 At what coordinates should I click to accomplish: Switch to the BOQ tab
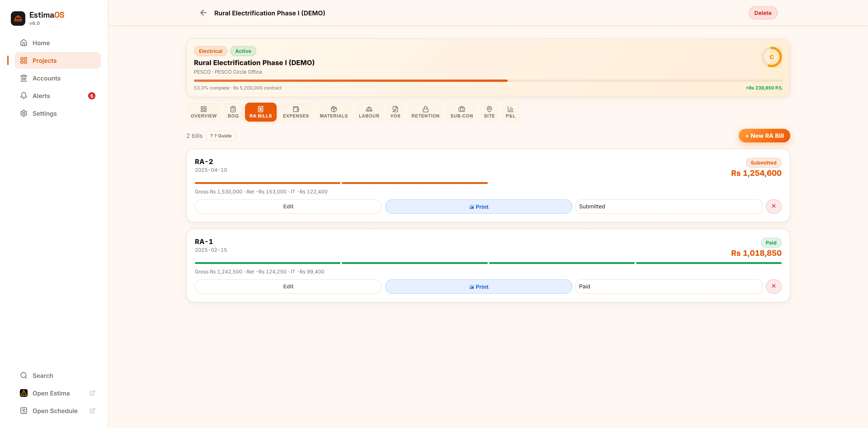233,112
